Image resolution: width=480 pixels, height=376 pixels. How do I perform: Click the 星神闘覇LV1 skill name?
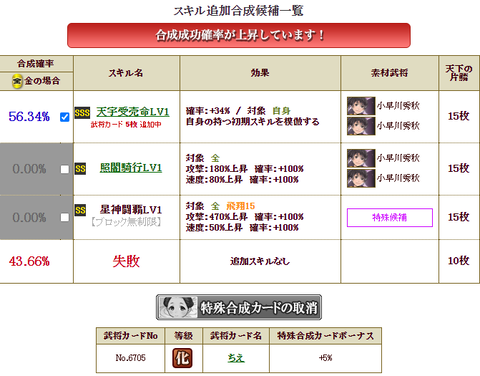131,210
